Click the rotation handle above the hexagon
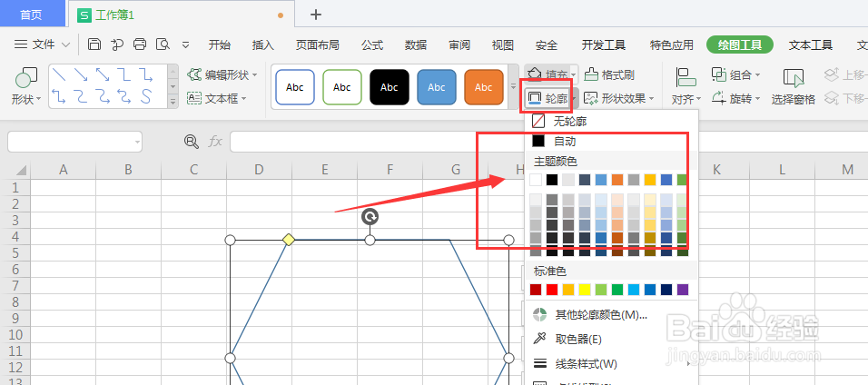868x385 pixels. tap(370, 217)
